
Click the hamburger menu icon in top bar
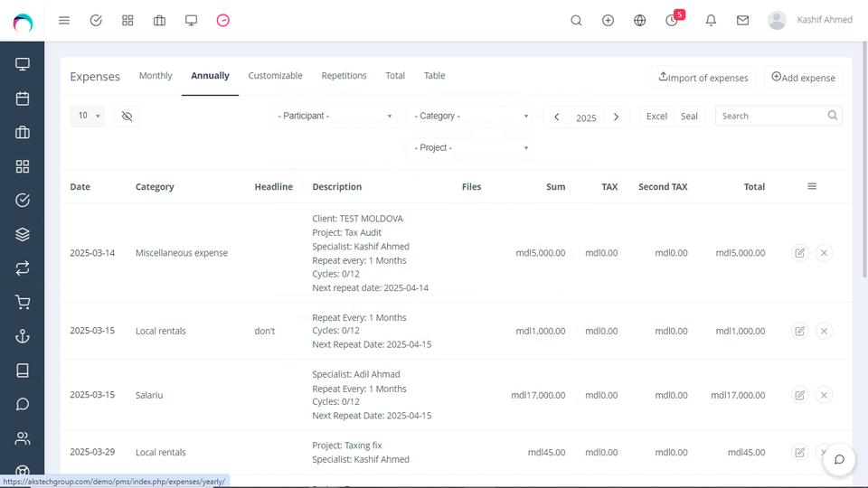coord(64,20)
